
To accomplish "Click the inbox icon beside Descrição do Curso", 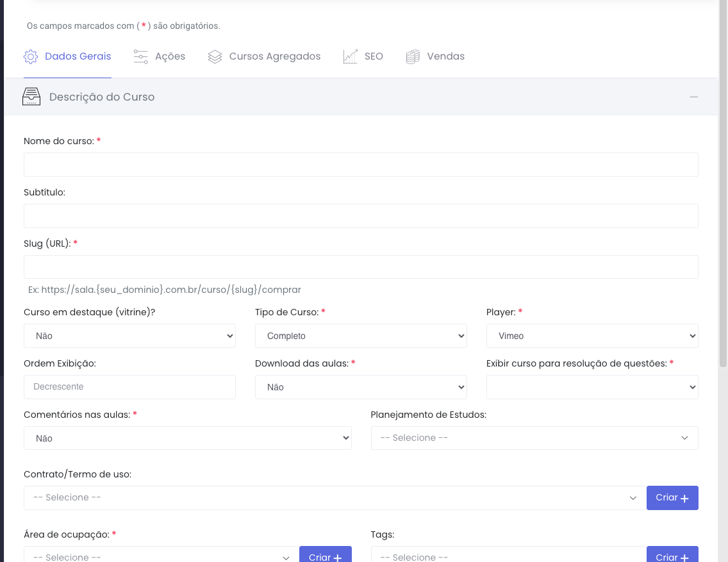I will click(31, 97).
